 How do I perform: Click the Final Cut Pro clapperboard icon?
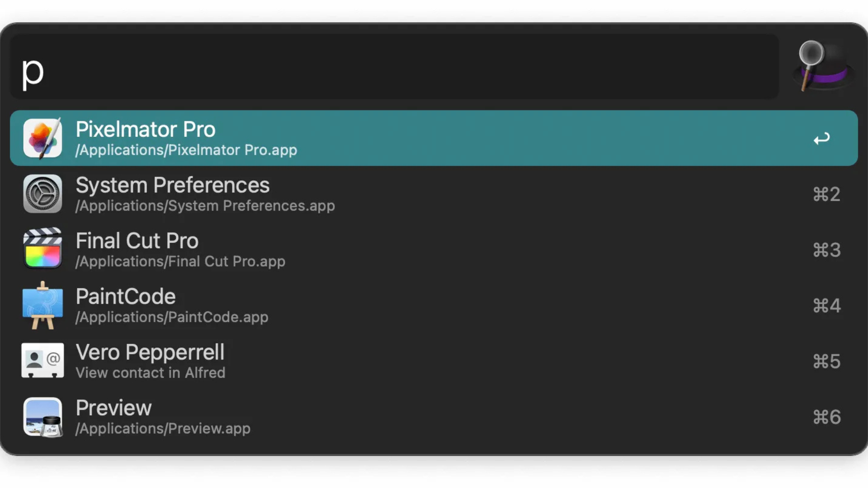tap(42, 249)
